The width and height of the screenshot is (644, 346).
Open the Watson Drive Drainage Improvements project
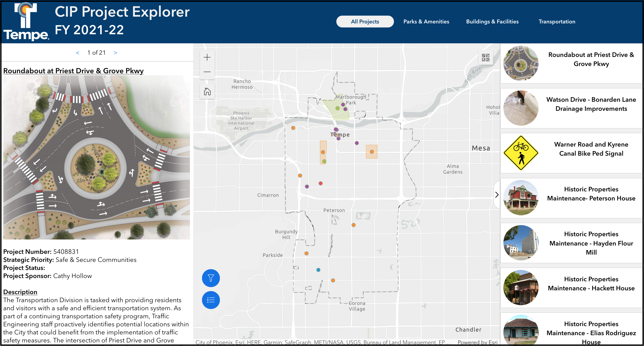tap(591, 104)
